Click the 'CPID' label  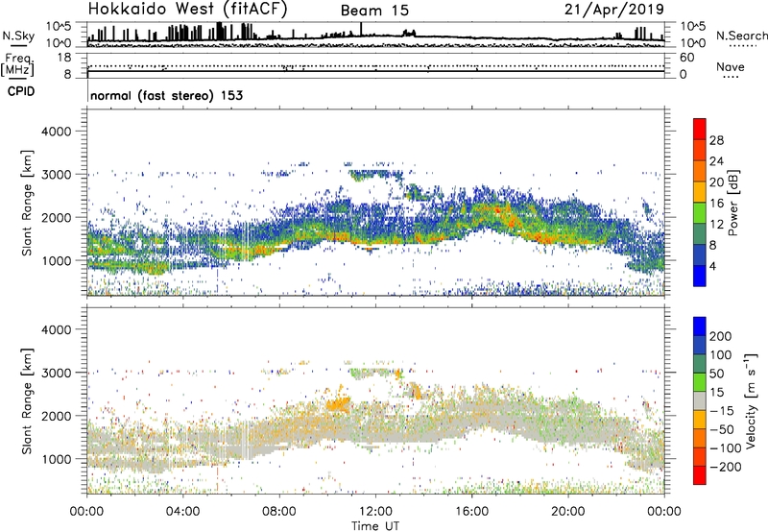click(21, 91)
